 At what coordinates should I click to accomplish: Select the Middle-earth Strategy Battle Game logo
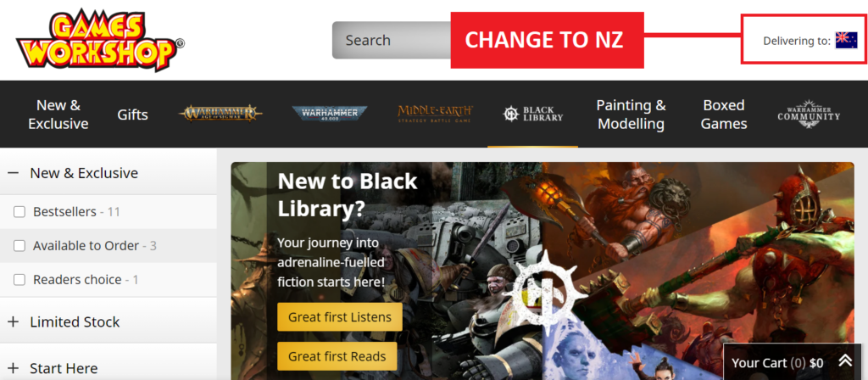tap(435, 115)
